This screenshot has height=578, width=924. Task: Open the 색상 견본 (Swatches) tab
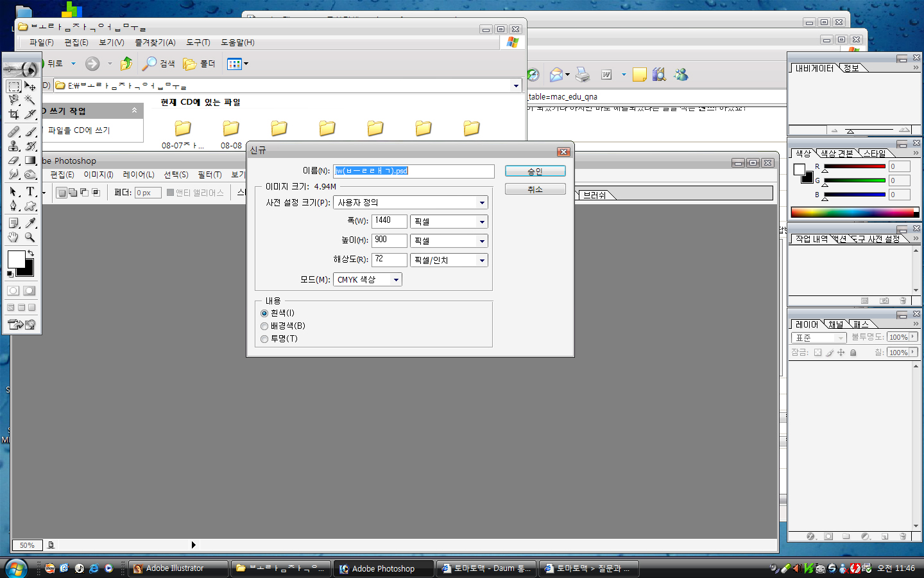coord(837,153)
